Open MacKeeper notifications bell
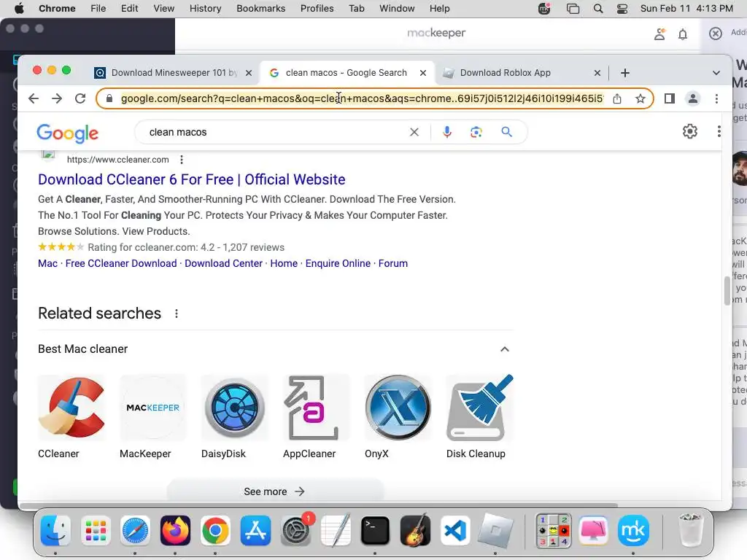 click(683, 34)
